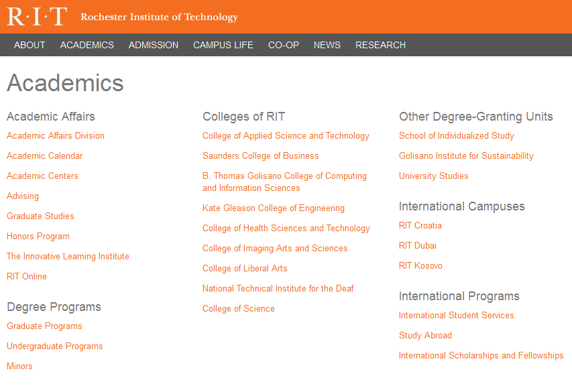
Task: Open Kate Gleason College of Engineering
Action: (274, 208)
